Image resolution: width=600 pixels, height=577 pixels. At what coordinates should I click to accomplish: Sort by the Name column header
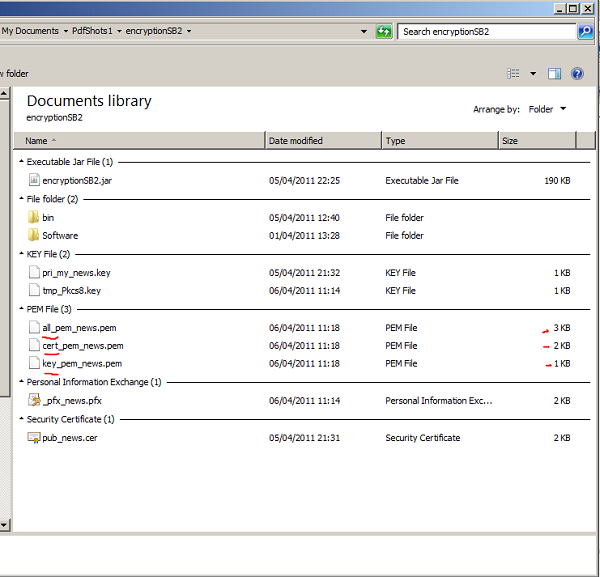click(139, 141)
